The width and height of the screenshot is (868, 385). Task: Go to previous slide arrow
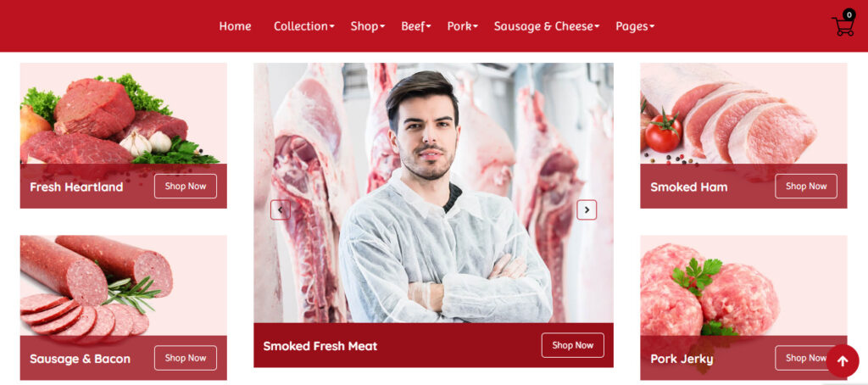280,210
